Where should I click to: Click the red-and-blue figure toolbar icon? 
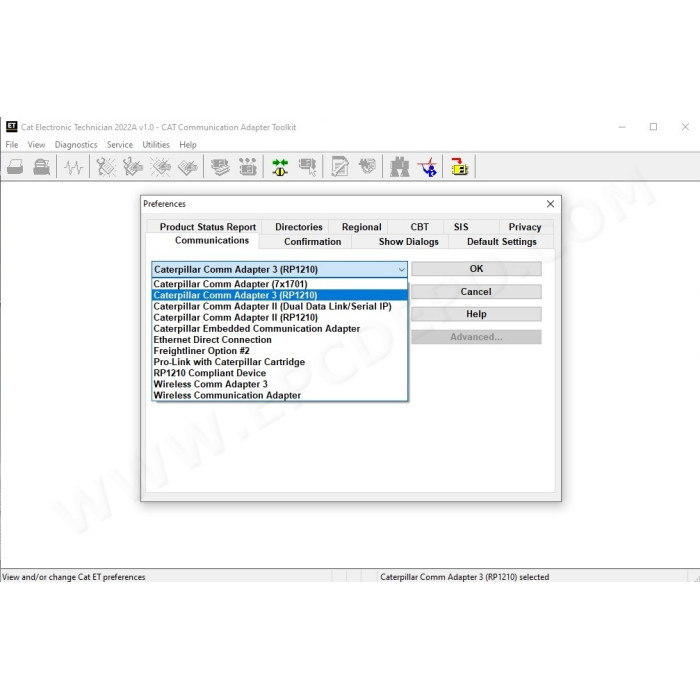[427, 167]
